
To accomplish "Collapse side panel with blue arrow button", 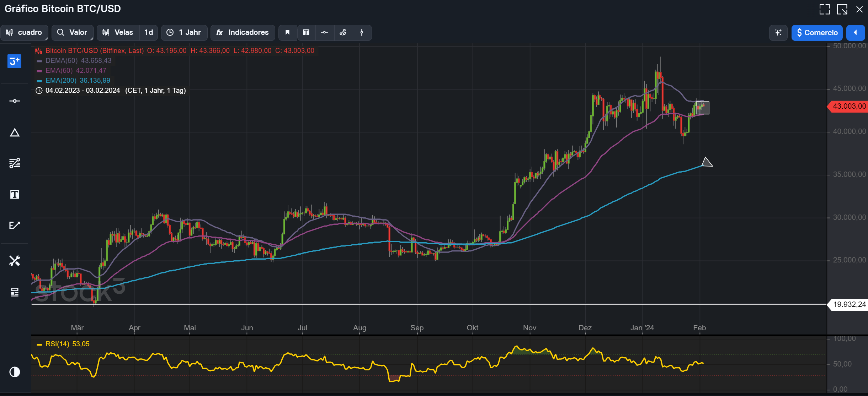I will 855,33.
